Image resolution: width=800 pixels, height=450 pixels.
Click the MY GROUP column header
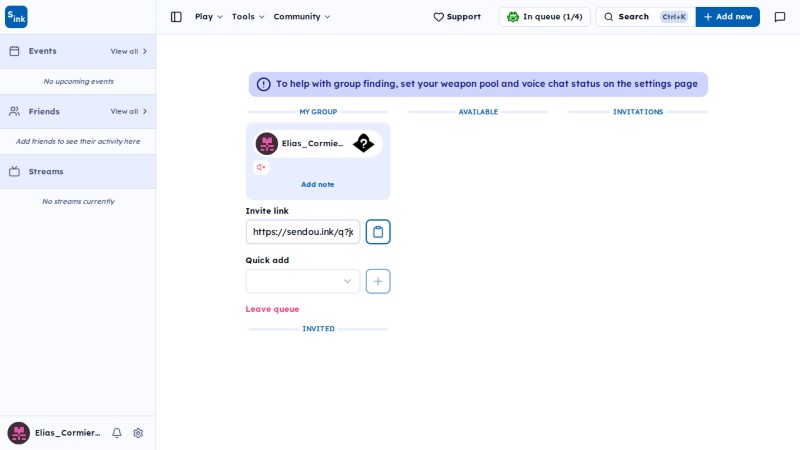(318, 112)
